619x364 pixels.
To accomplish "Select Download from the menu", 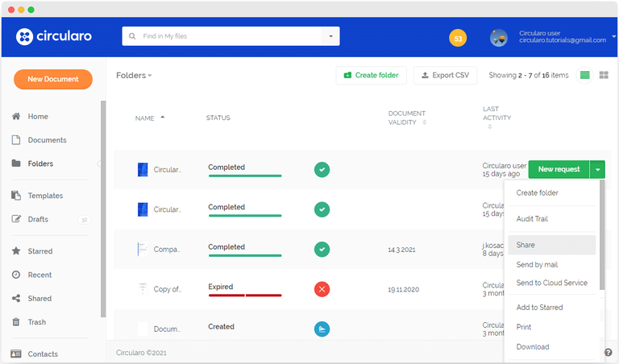I will click(552, 346).
